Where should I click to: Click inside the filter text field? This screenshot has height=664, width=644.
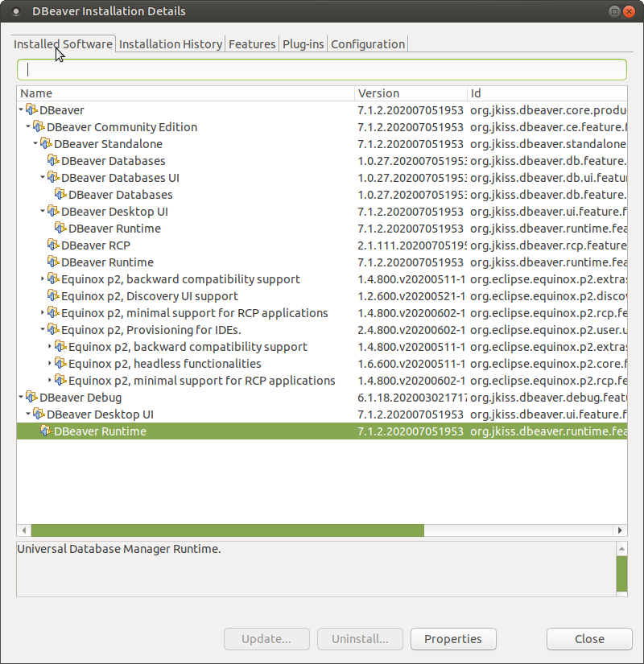click(x=322, y=69)
